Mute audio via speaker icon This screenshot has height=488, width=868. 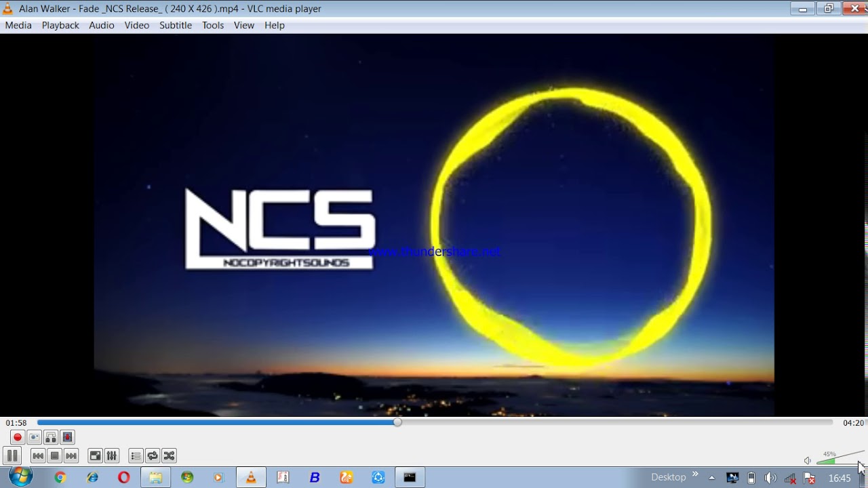pyautogui.click(x=808, y=461)
